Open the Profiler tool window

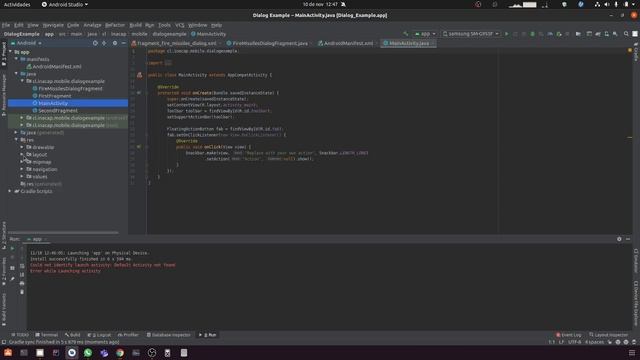128,335
